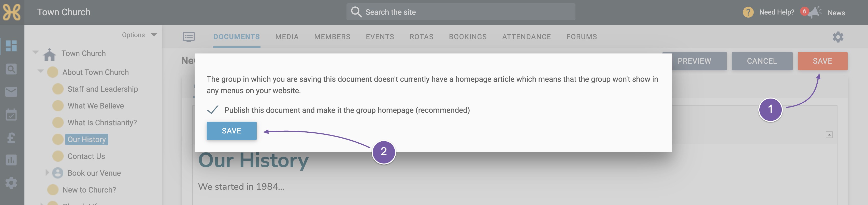The image size is (868, 205).
Task: Click the New to Church? circle icon
Action: click(53, 190)
